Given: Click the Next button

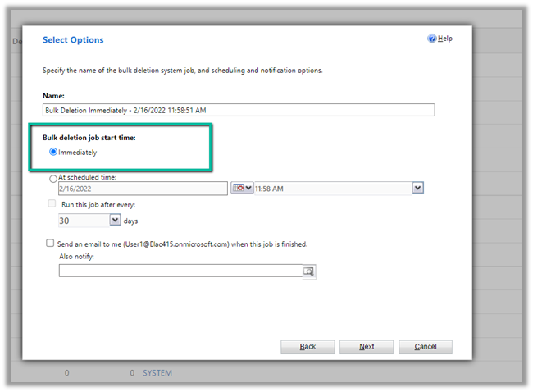Looking at the screenshot, I should pyautogui.click(x=367, y=347).
